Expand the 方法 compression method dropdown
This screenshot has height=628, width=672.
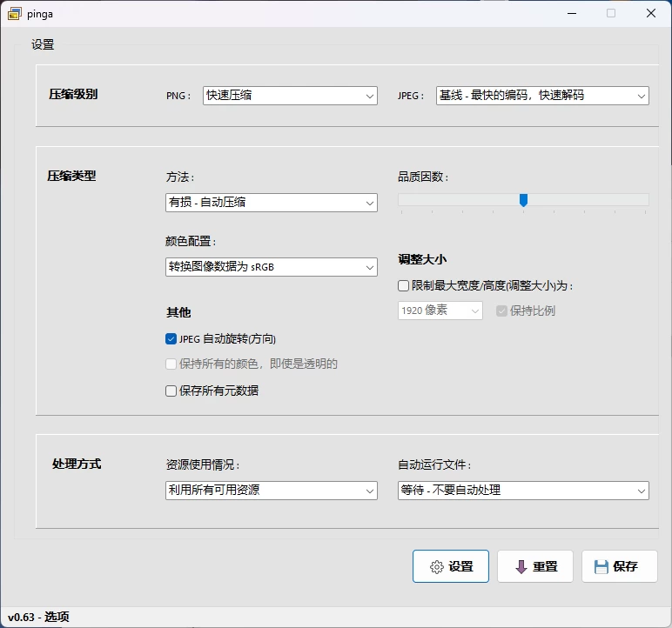point(272,203)
